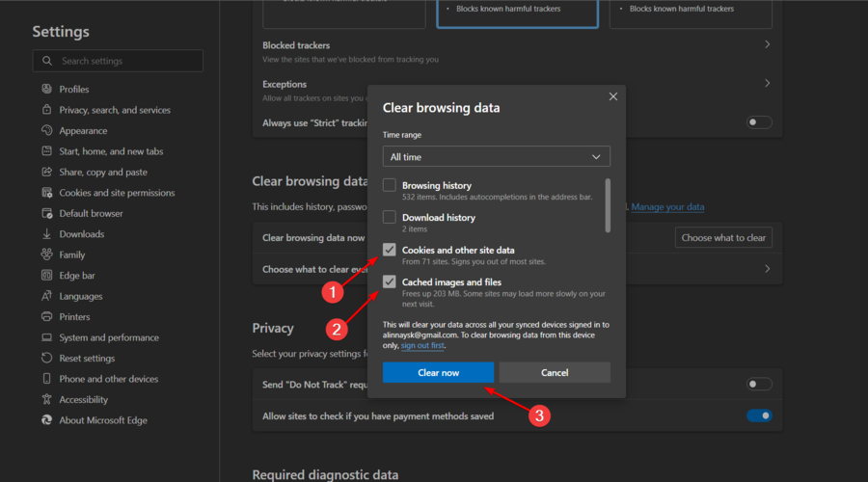The width and height of the screenshot is (868, 482).
Task: Click the About Microsoft Edge logo icon
Action: coord(47,420)
